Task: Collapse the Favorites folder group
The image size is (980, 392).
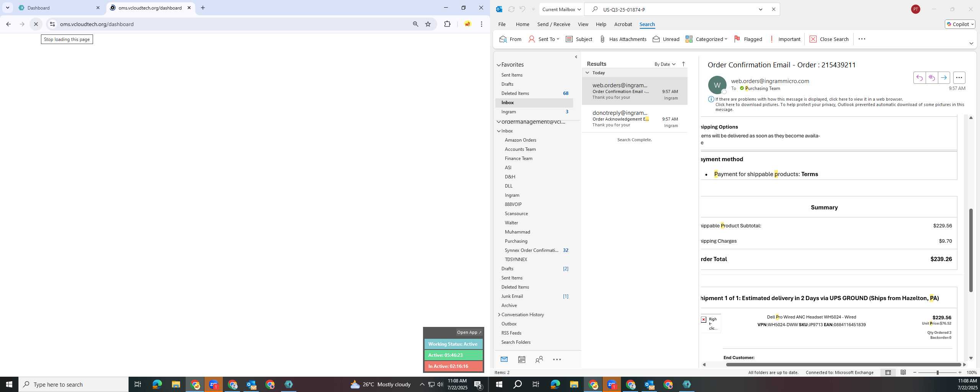Action: coord(499,65)
